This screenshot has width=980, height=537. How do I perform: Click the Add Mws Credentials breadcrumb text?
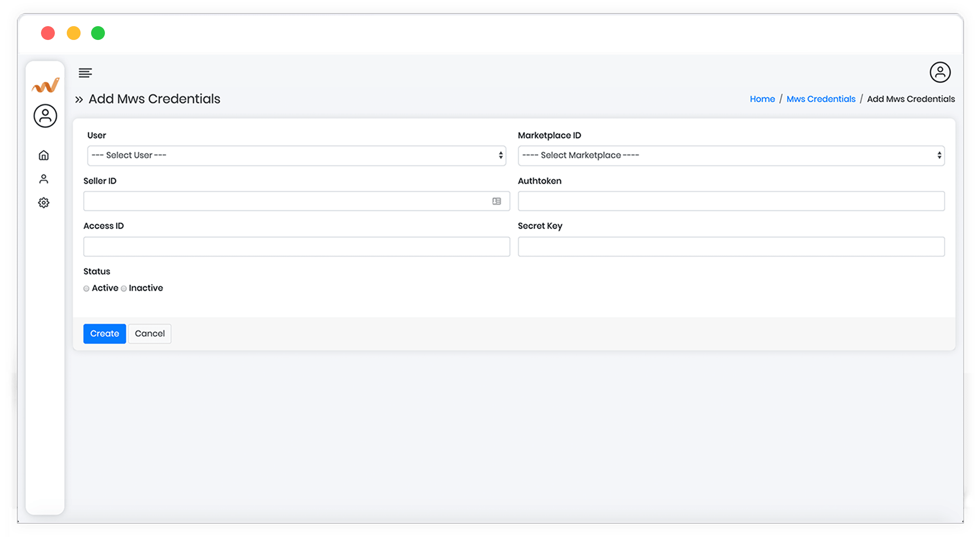point(911,99)
